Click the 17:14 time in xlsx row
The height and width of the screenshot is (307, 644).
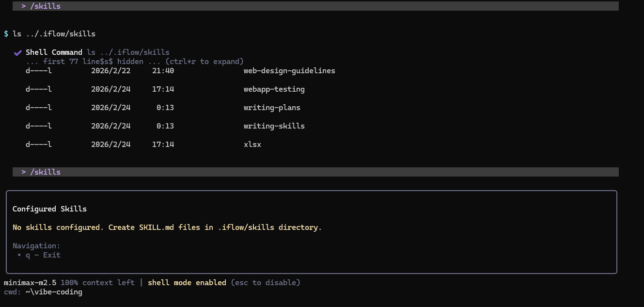click(163, 145)
